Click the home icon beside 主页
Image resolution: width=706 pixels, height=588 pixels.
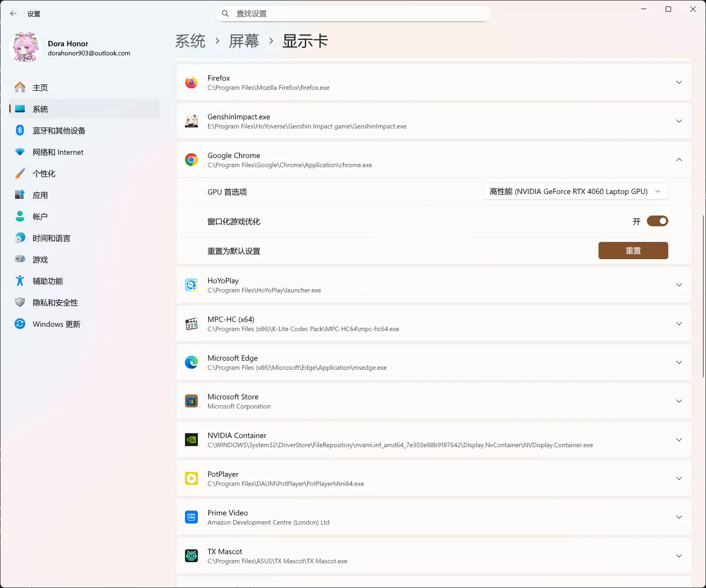[20, 87]
